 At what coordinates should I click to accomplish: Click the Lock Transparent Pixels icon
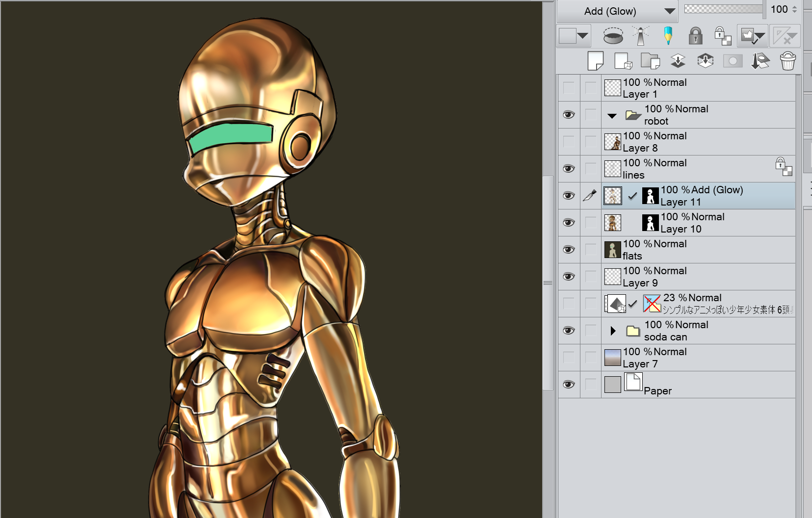click(x=723, y=36)
